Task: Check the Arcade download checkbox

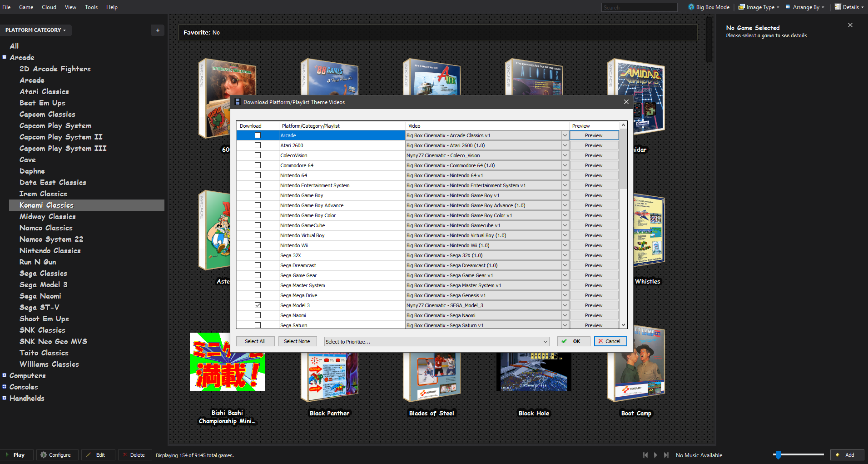Action: click(258, 135)
